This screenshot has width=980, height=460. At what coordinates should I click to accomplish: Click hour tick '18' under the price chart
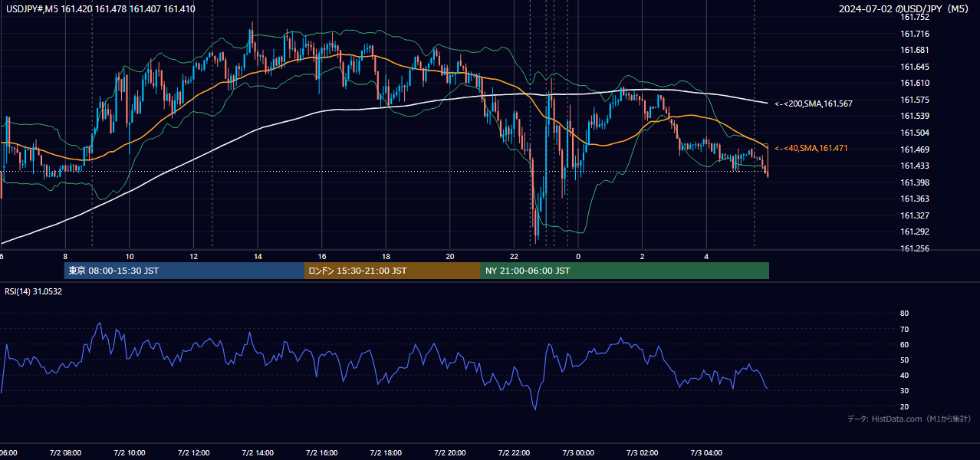[x=386, y=256]
